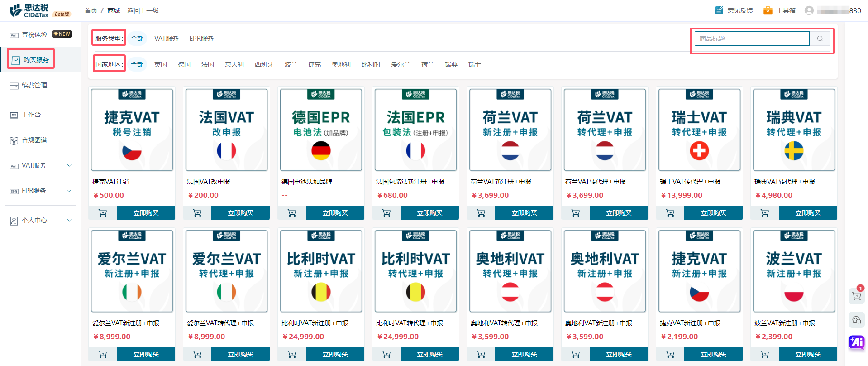
Task: Go to 合规图谱 in sidebar
Action: click(34, 140)
